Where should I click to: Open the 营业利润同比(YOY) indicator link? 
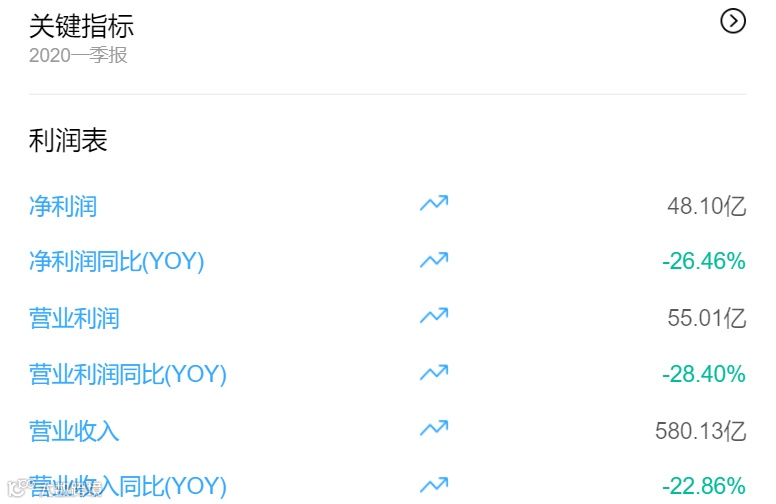pyautogui.click(x=128, y=374)
